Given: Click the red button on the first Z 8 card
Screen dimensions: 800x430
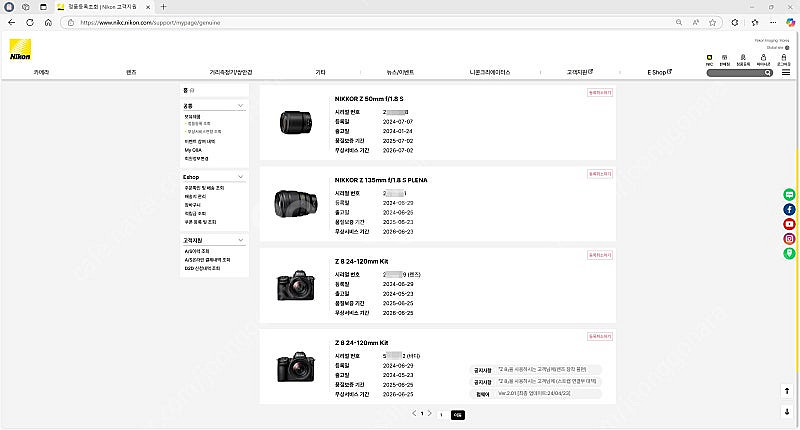Looking at the screenshot, I should (x=599, y=255).
